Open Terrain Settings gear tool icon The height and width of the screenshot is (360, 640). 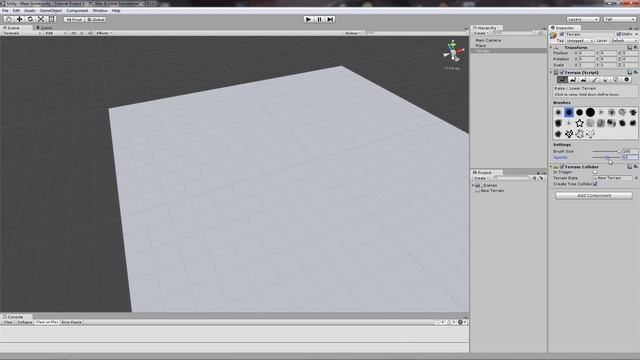point(627,80)
